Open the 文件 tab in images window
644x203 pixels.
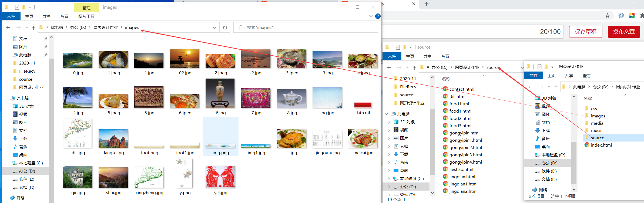11,16
